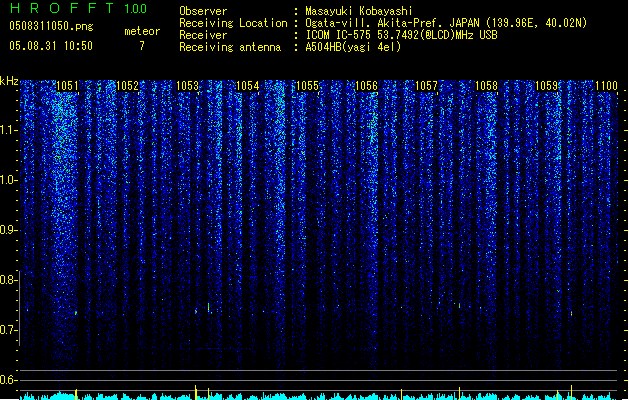Click the 0.8 kHz frequency label
The image size is (629, 400).
tap(8, 280)
